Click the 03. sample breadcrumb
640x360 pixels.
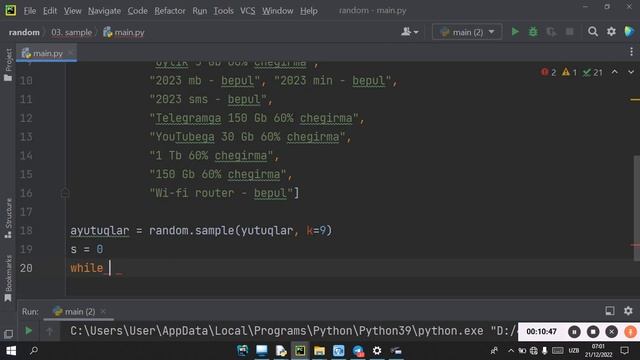[x=71, y=32]
